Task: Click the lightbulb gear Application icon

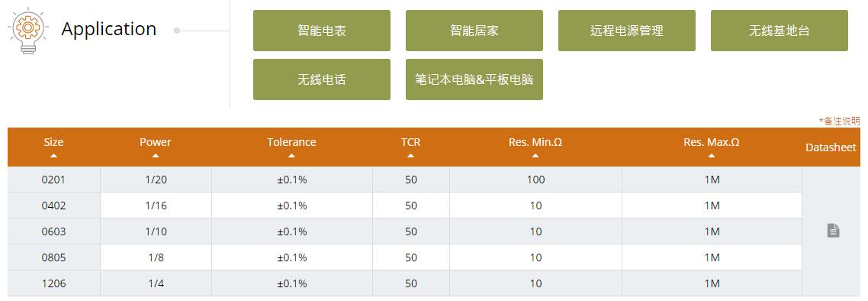Action: (27, 31)
